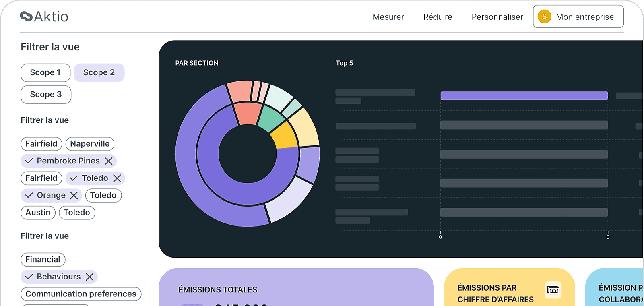
Task: Disable the Scope 2 filter
Action: [99, 73]
